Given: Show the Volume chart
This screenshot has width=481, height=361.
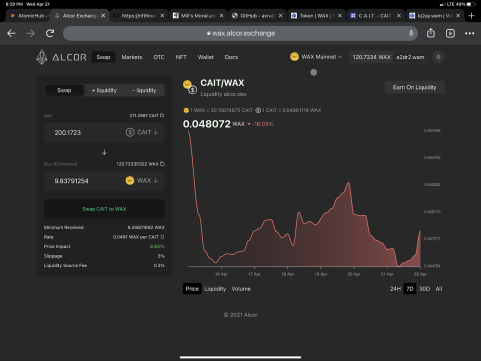Looking at the screenshot, I should point(241,289).
